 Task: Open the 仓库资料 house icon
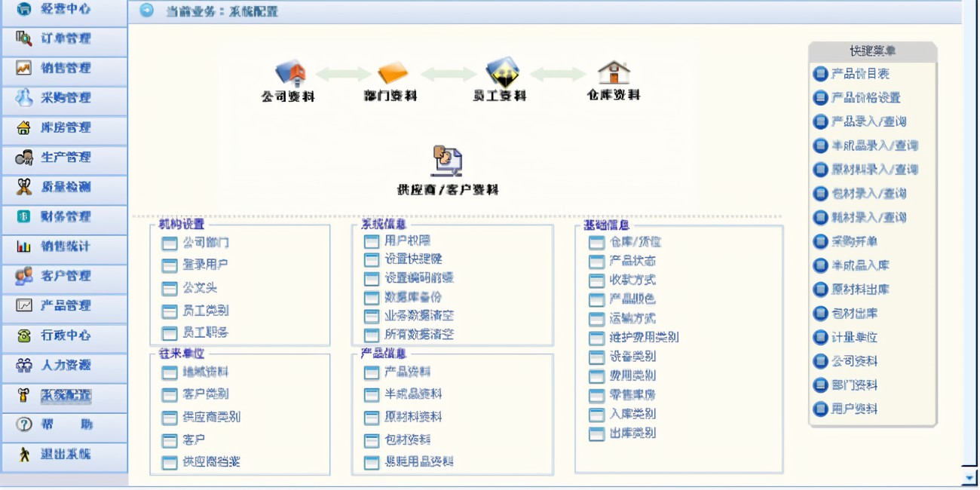coord(614,72)
